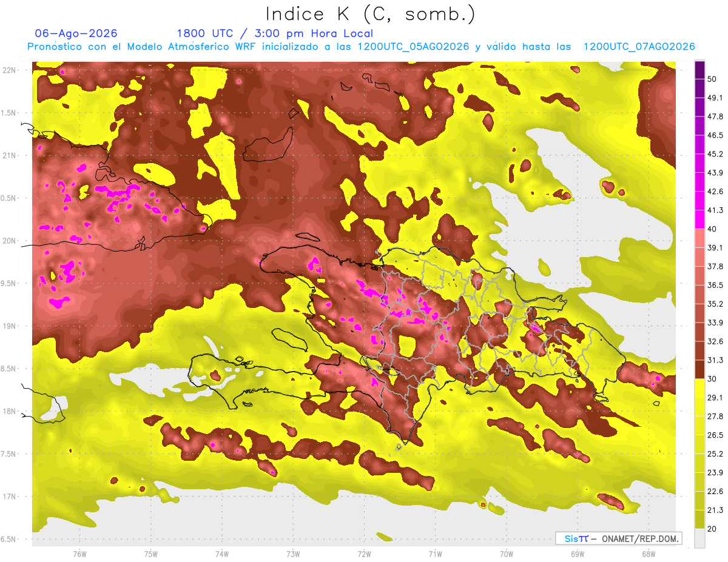Click the colorbar value "33.9"
The height and width of the screenshot is (562, 728).
pos(715,323)
